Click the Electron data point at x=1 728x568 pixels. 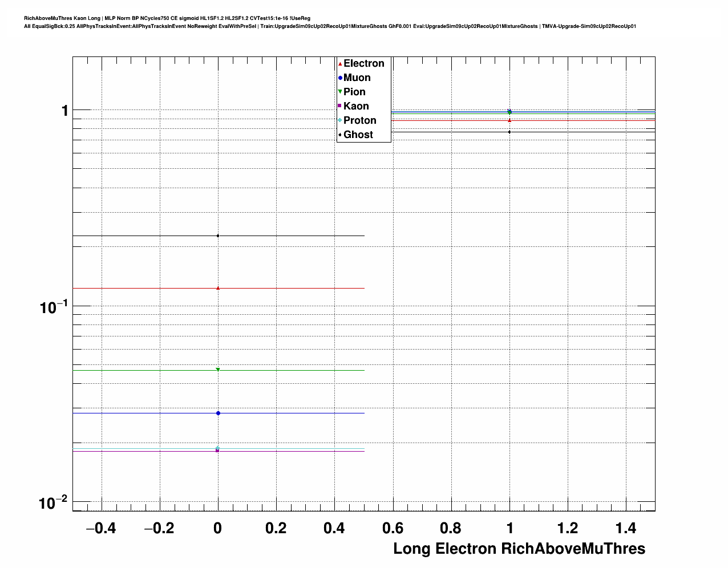click(509, 120)
